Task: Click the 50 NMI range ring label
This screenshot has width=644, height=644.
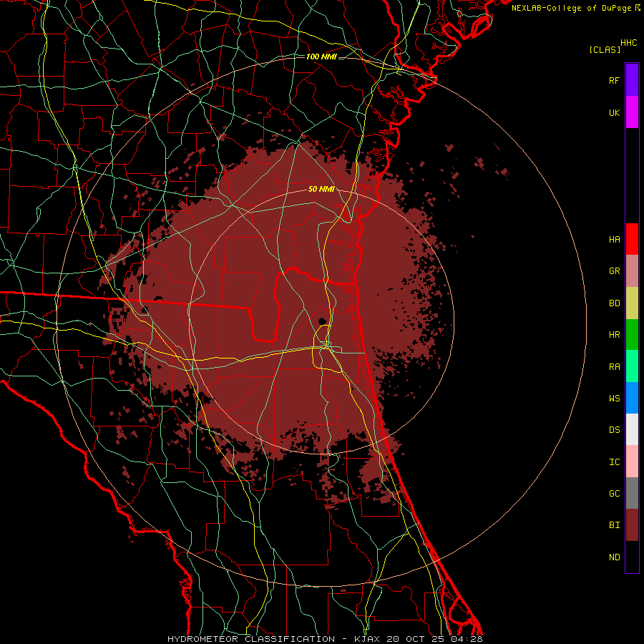Action: point(321,189)
